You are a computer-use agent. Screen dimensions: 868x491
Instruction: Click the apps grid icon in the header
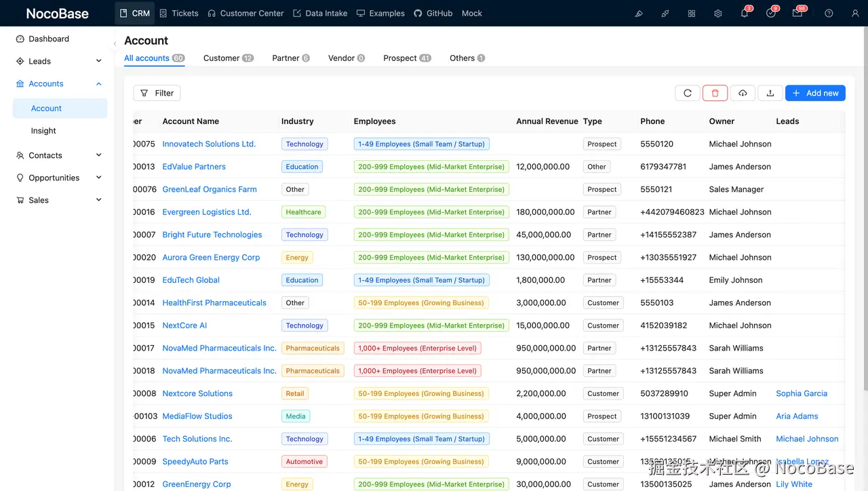pyautogui.click(x=691, y=13)
